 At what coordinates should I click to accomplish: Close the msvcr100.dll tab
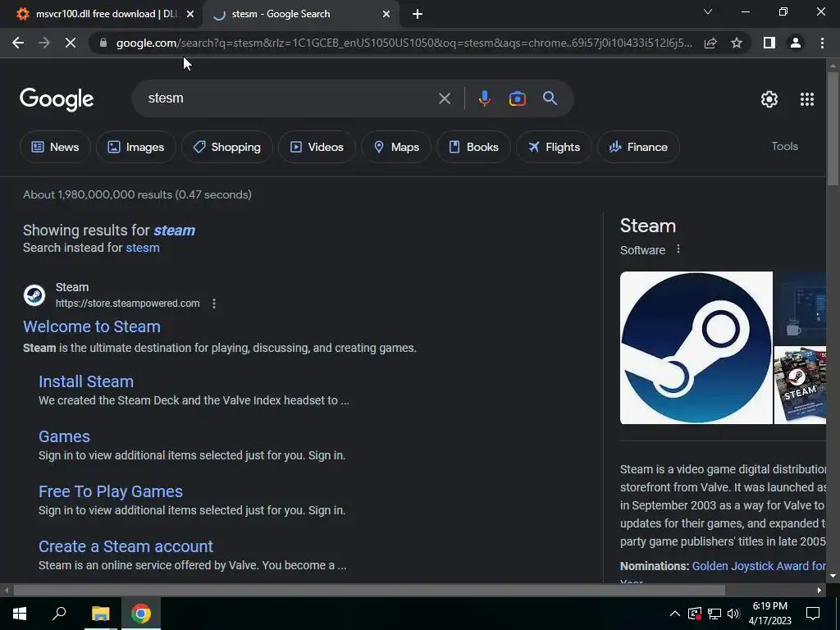[x=190, y=14]
